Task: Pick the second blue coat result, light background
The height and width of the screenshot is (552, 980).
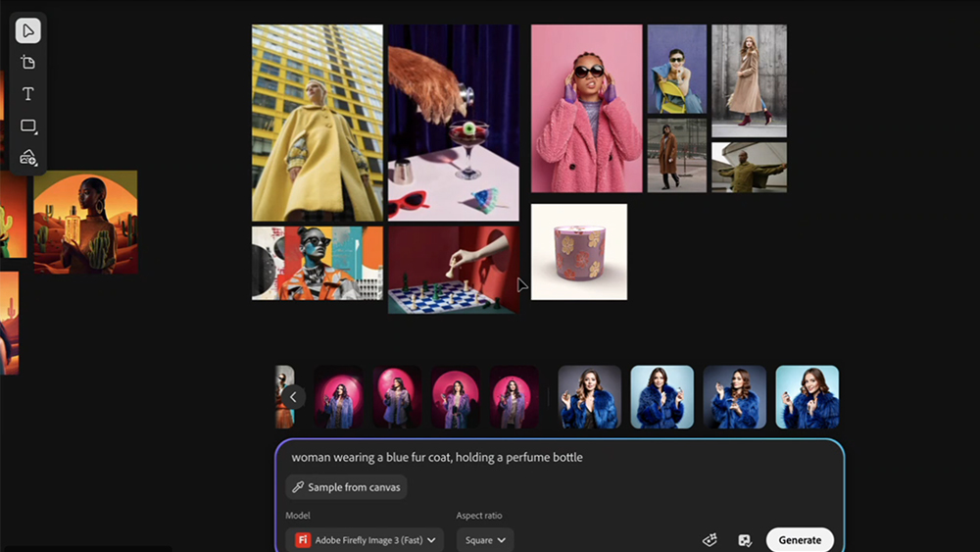Action: click(x=662, y=397)
